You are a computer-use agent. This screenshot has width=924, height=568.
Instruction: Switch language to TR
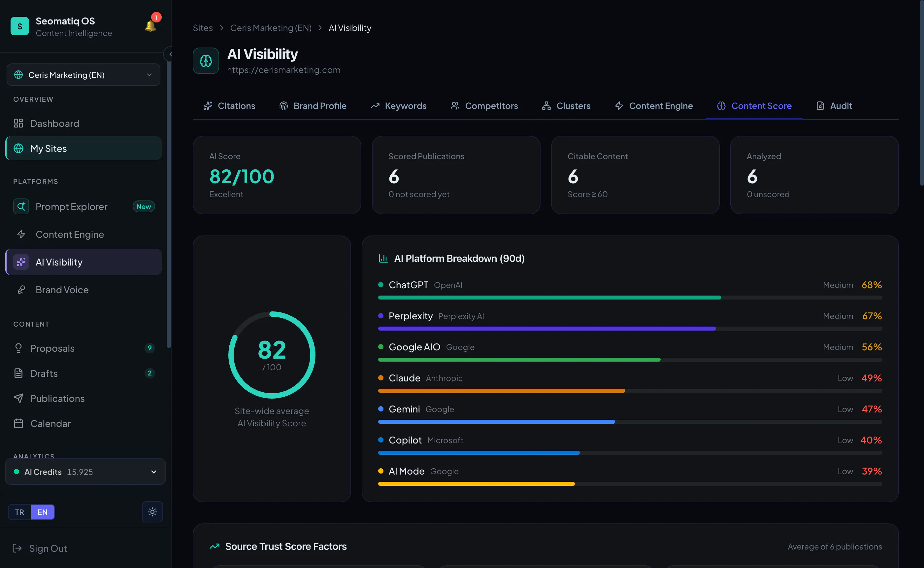(19, 512)
